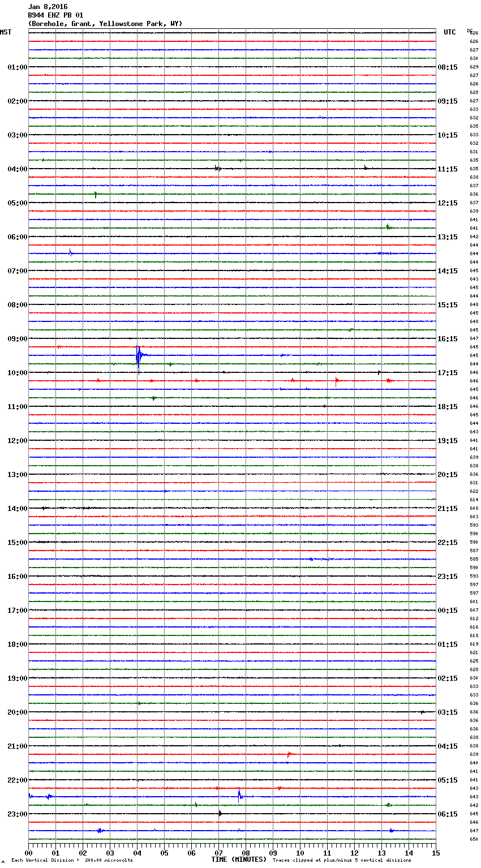Click the 12:15 UTC time label
Viewport: 481px width, 868px height.
(448, 203)
